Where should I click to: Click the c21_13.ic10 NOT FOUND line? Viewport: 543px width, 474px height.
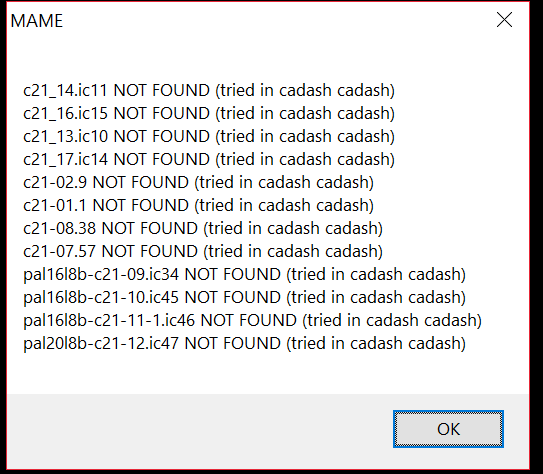pos(209,136)
